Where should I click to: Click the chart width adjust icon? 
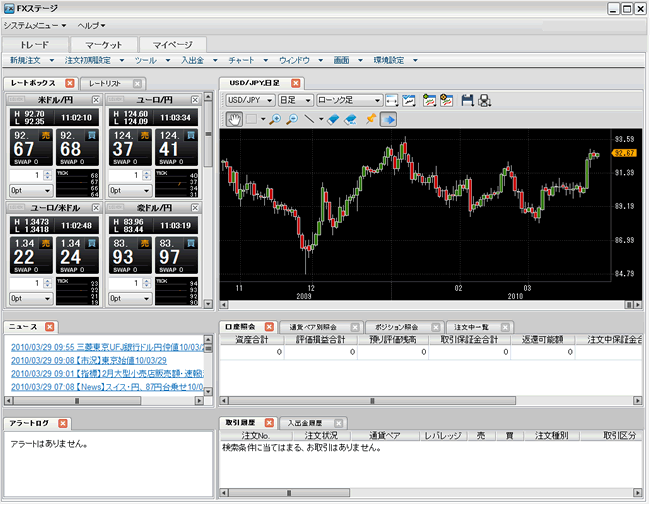(391, 100)
